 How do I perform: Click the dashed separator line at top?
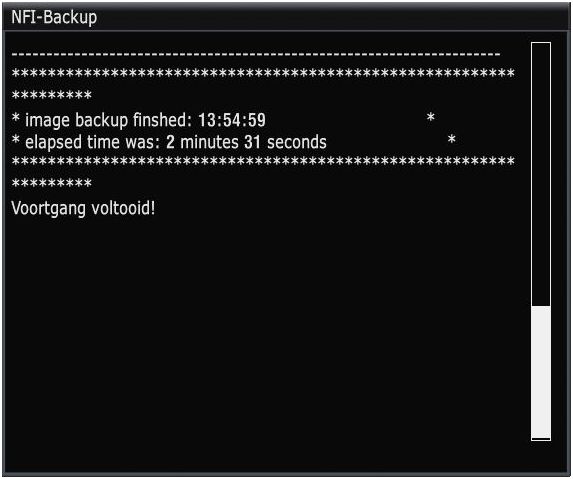click(x=256, y=54)
